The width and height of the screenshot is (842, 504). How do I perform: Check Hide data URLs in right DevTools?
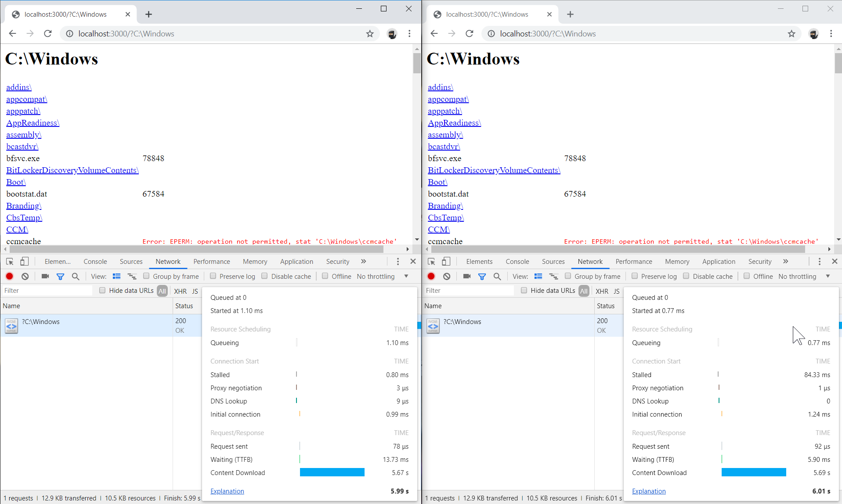pos(524,290)
